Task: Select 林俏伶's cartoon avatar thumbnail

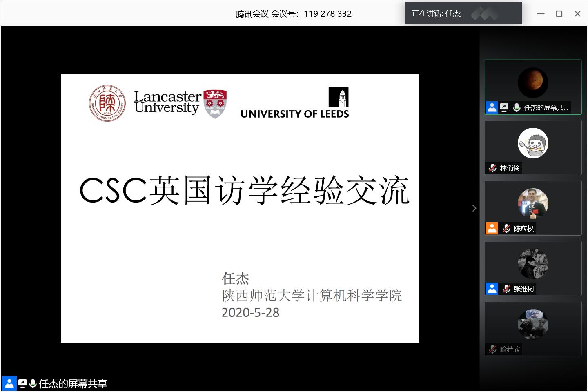Action: [533, 143]
